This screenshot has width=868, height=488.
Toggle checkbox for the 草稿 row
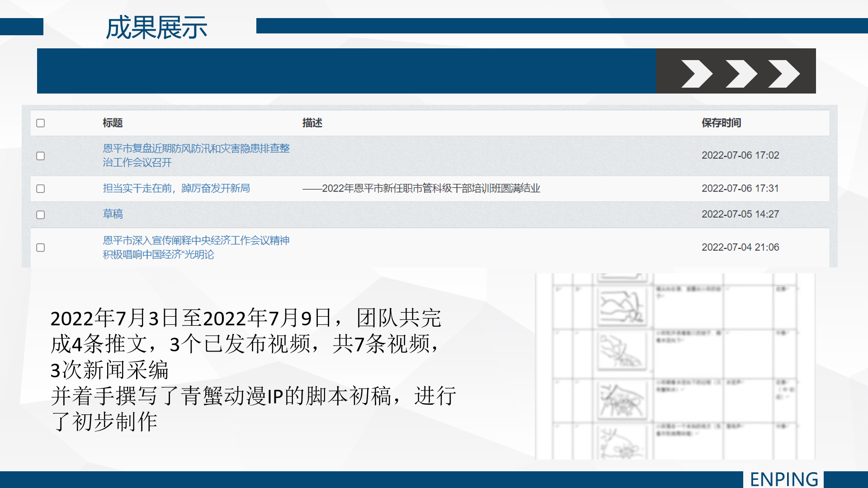[41, 215]
